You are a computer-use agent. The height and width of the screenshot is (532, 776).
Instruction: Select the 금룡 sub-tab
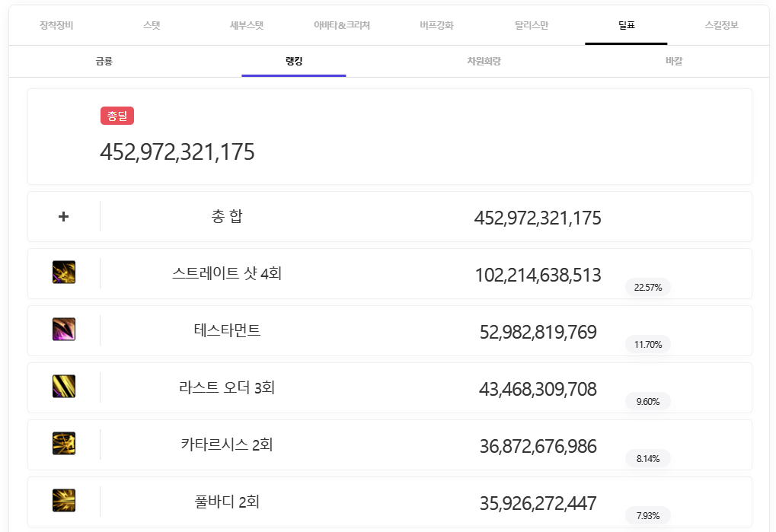tap(104, 61)
